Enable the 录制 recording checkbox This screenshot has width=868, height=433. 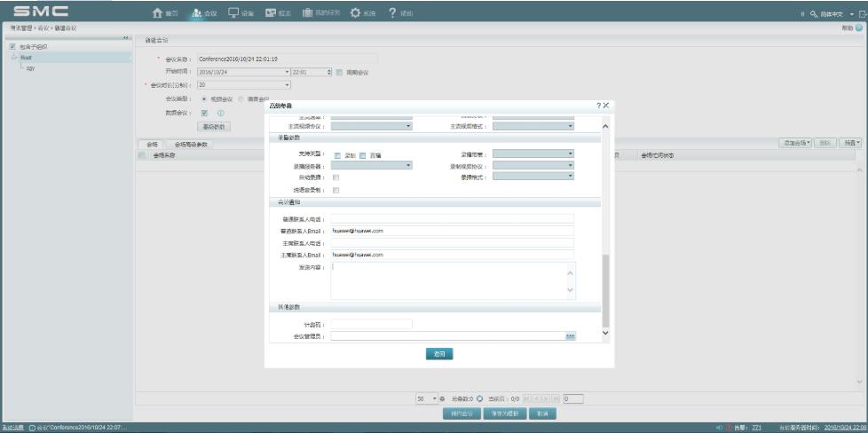tap(337, 155)
